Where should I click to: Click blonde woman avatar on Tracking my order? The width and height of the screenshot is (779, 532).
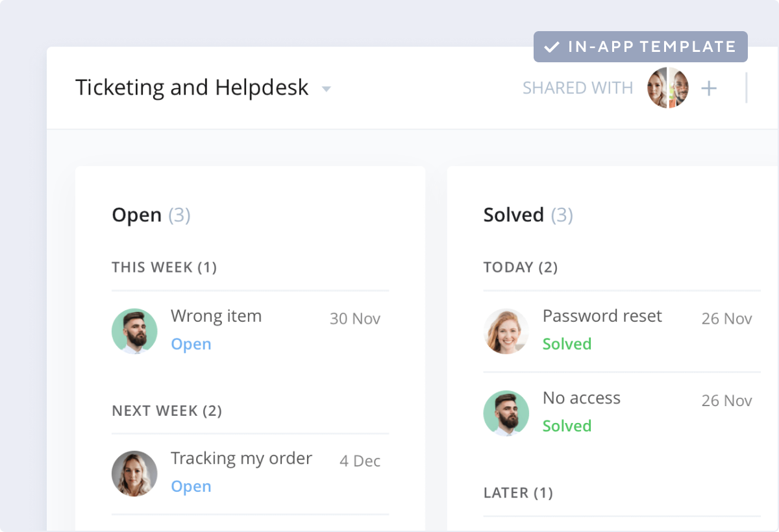134,474
